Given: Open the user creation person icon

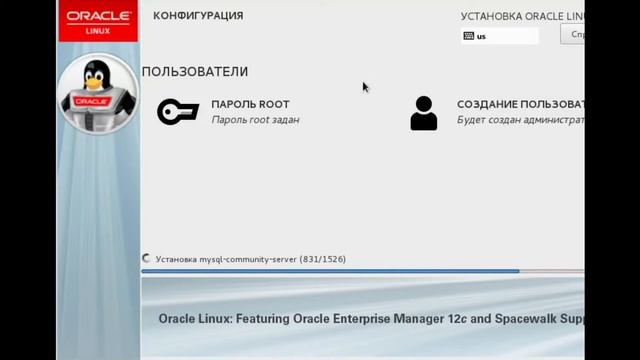Looking at the screenshot, I should pos(424,113).
